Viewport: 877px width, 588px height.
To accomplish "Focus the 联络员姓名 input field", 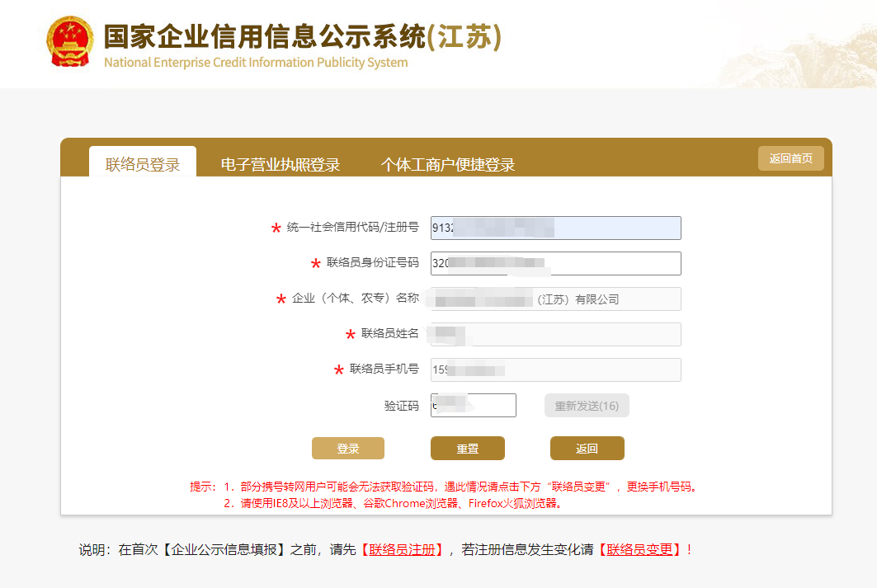I will (x=555, y=334).
